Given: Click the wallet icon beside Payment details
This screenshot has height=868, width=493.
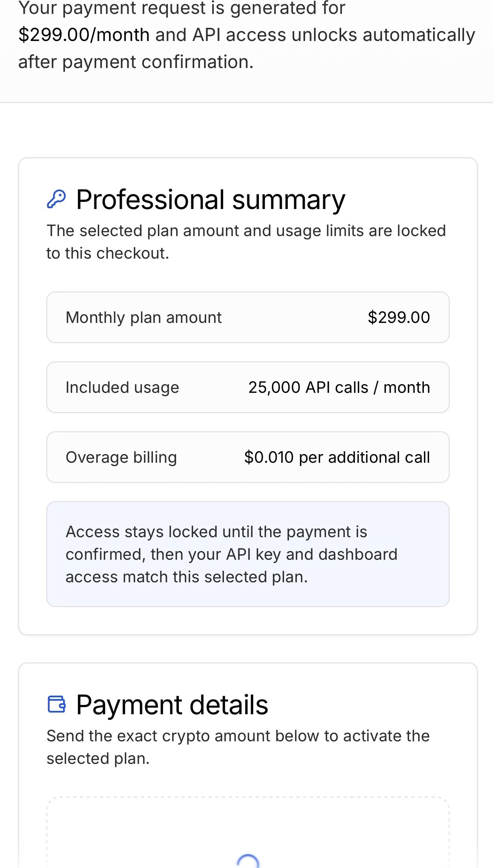Looking at the screenshot, I should pyautogui.click(x=57, y=704).
